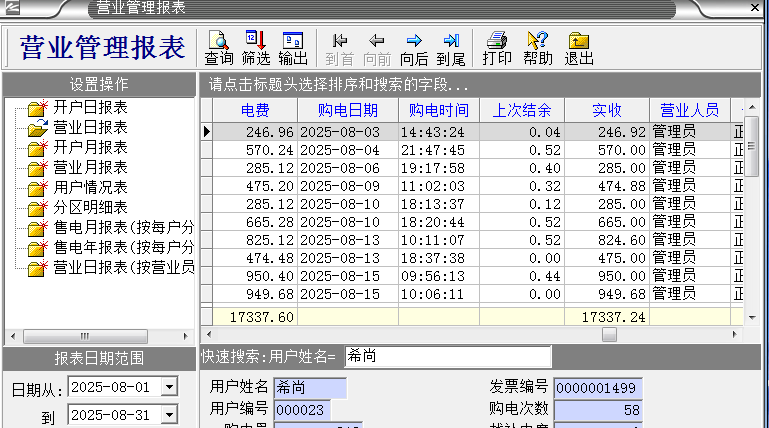
Task: Go to next record with 向后
Action: (413, 47)
